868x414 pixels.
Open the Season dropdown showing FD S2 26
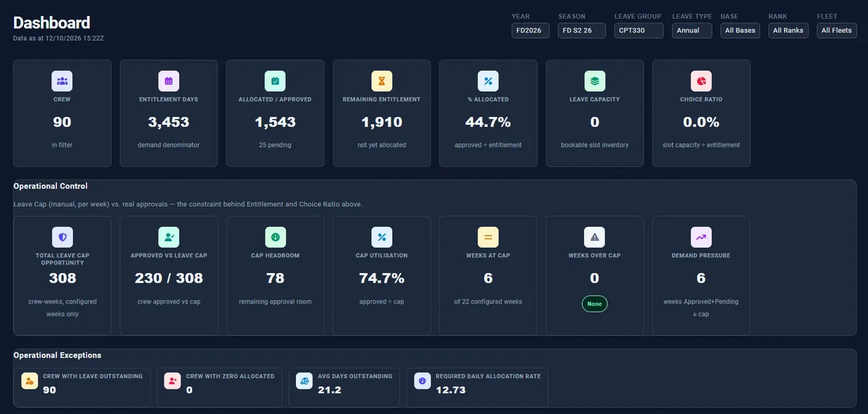click(x=582, y=30)
